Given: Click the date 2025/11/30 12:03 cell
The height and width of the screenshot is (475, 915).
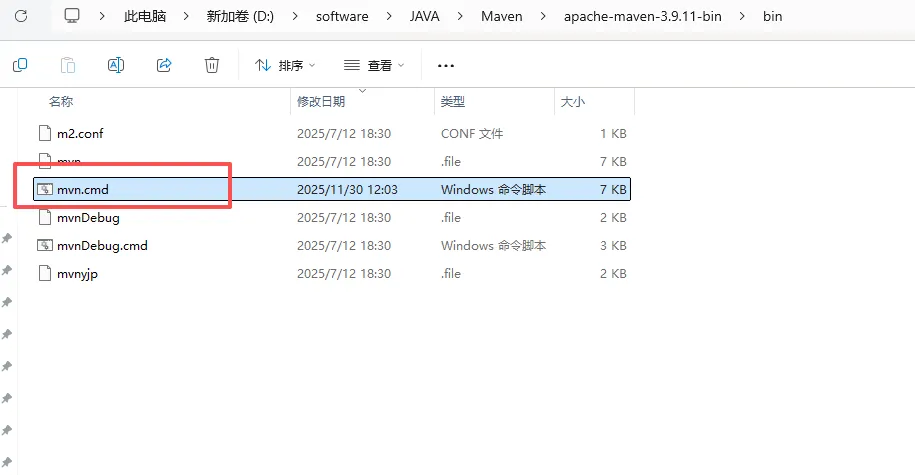Looking at the screenshot, I should click(347, 190).
